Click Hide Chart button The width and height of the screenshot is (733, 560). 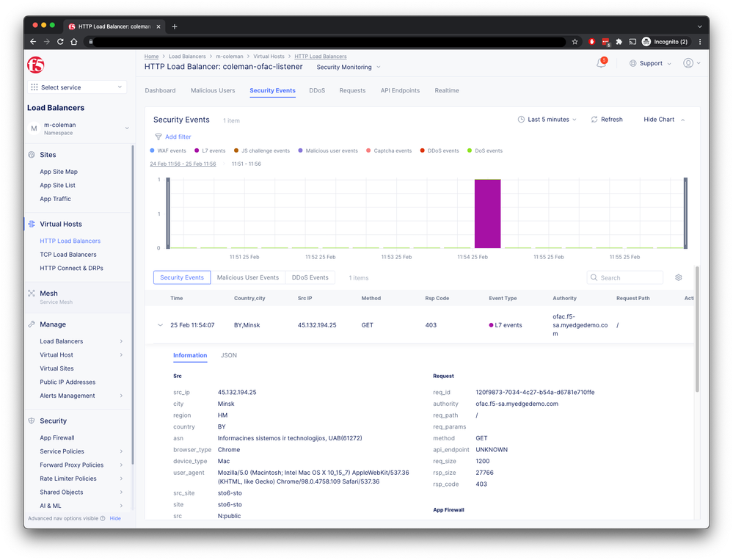[x=663, y=120]
